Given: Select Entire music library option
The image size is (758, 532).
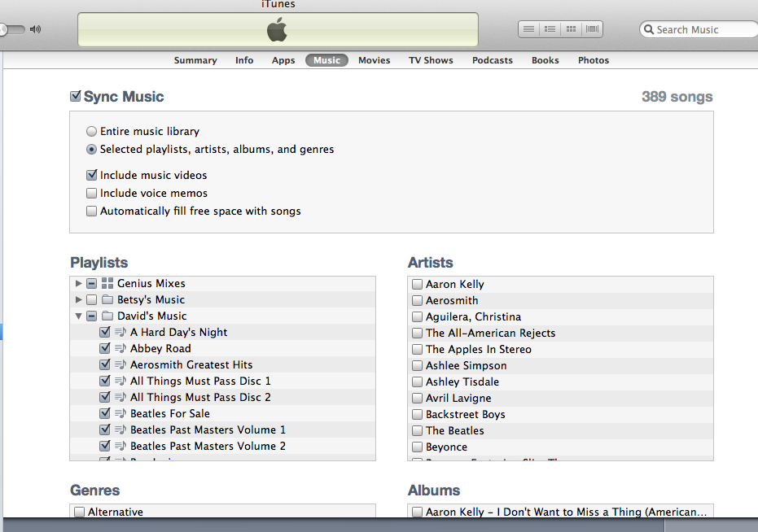Looking at the screenshot, I should coord(91,132).
